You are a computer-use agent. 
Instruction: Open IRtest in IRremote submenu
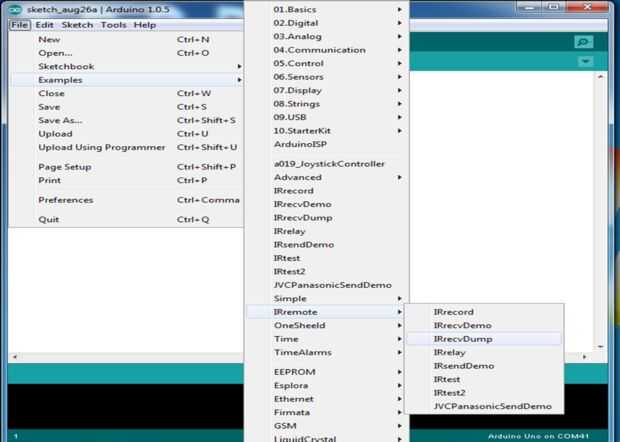point(484,379)
